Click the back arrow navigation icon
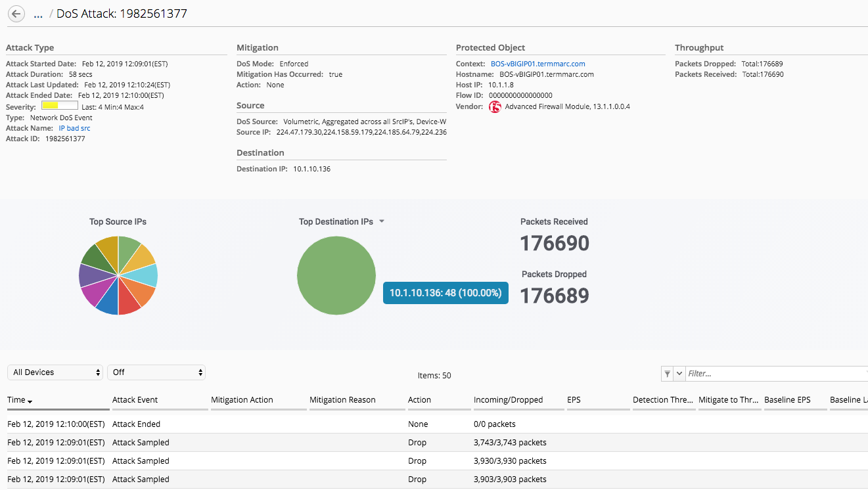Screen dimensions: 868x490 click(16, 13)
